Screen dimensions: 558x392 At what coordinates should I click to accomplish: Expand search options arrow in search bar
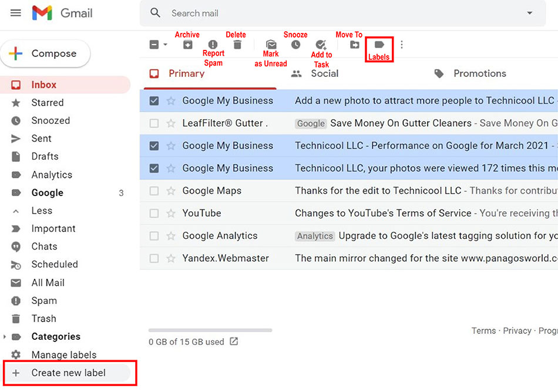coord(529,13)
